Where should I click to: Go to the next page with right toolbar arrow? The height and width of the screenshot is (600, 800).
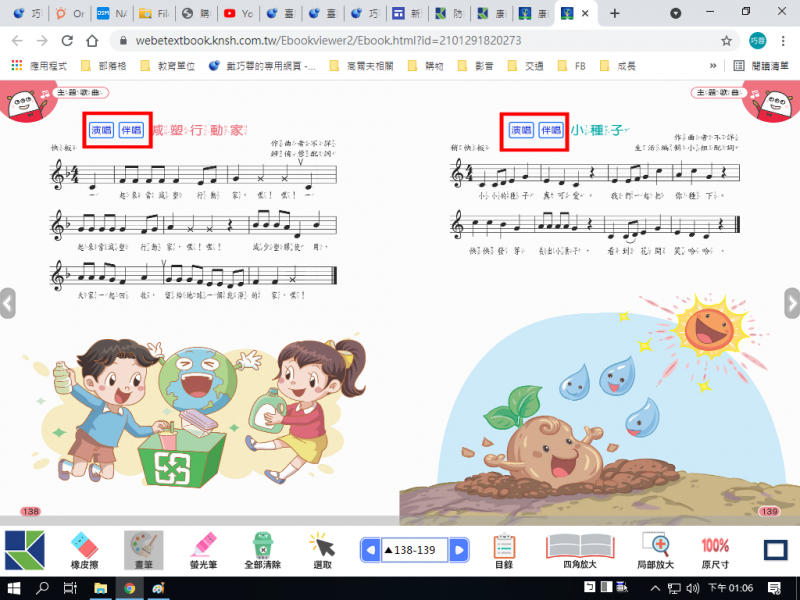click(458, 549)
